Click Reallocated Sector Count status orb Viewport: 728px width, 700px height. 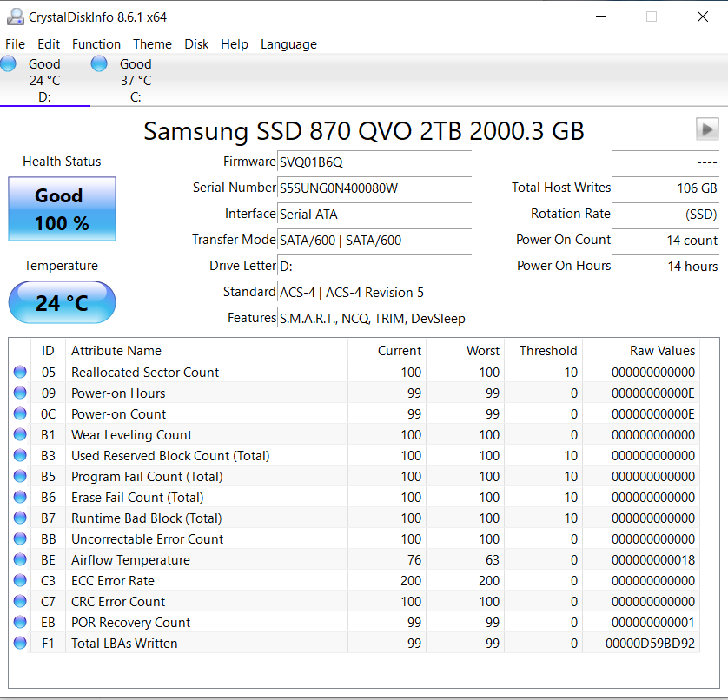[20, 373]
